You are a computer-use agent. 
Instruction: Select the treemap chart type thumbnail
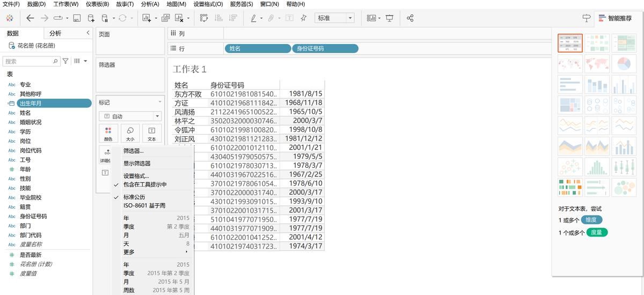click(570, 104)
